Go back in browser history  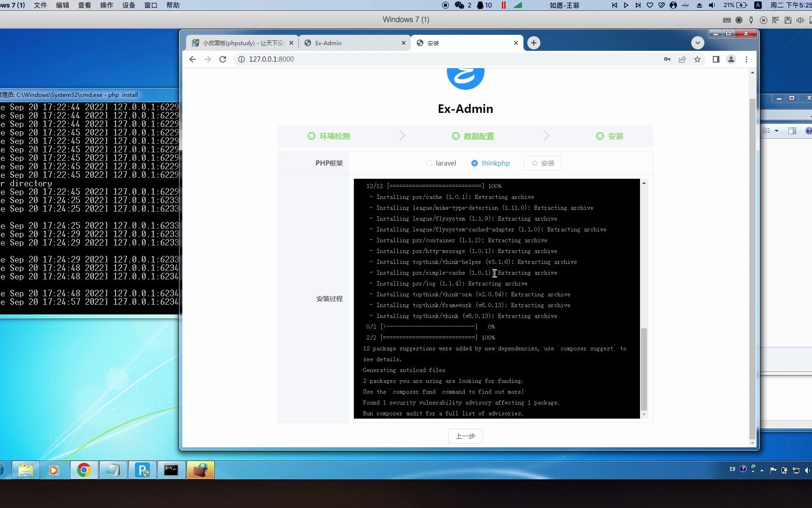[193, 59]
